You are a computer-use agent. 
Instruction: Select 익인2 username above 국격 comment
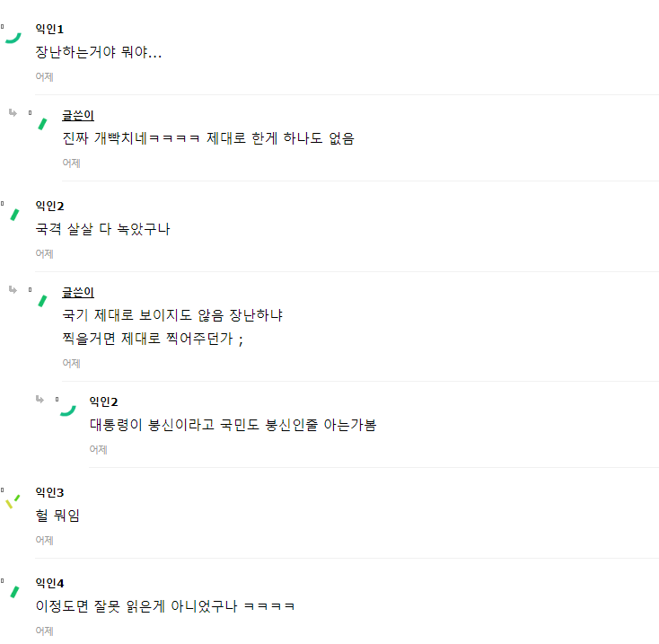pyautogui.click(x=49, y=207)
